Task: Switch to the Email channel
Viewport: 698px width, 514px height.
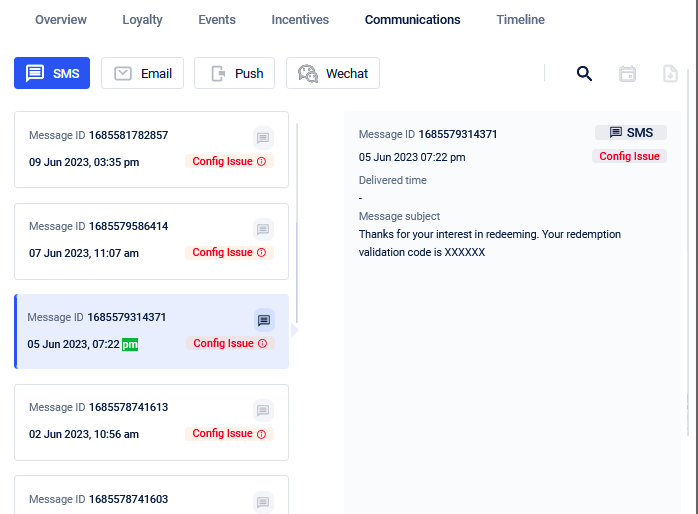Action: 142,73
